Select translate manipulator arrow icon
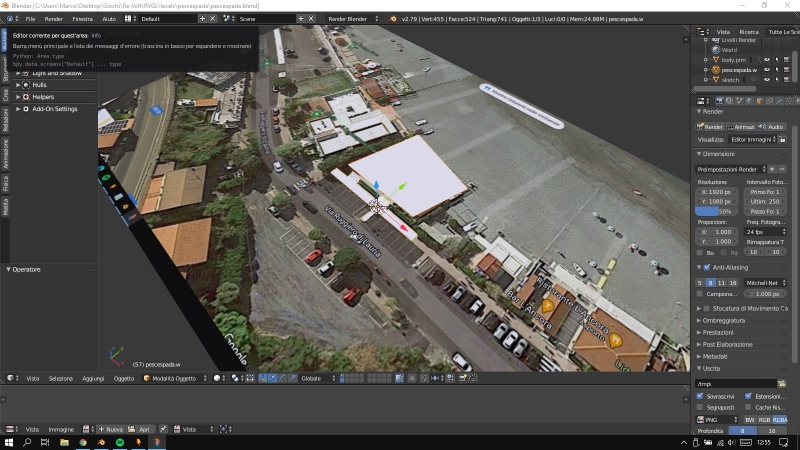This screenshot has height=450, width=800. pos(272,378)
